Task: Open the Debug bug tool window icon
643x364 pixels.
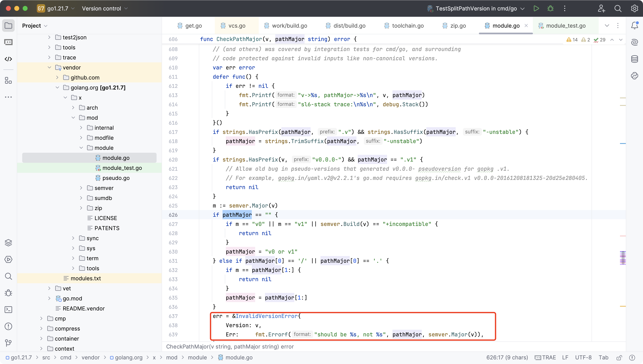Action: [8, 293]
